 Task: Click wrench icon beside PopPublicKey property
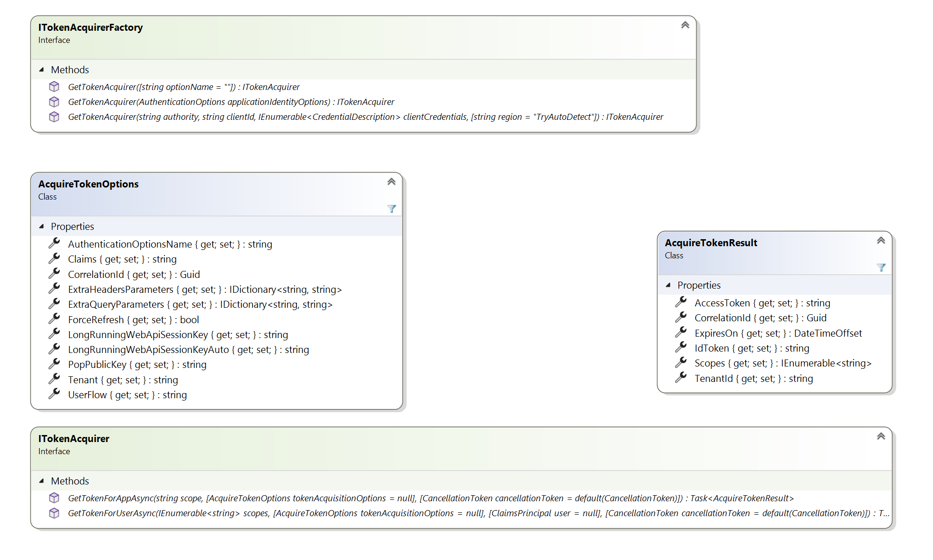click(54, 364)
